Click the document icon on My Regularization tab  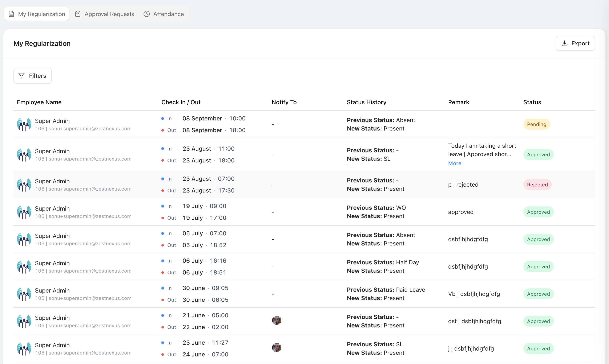coord(11,14)
